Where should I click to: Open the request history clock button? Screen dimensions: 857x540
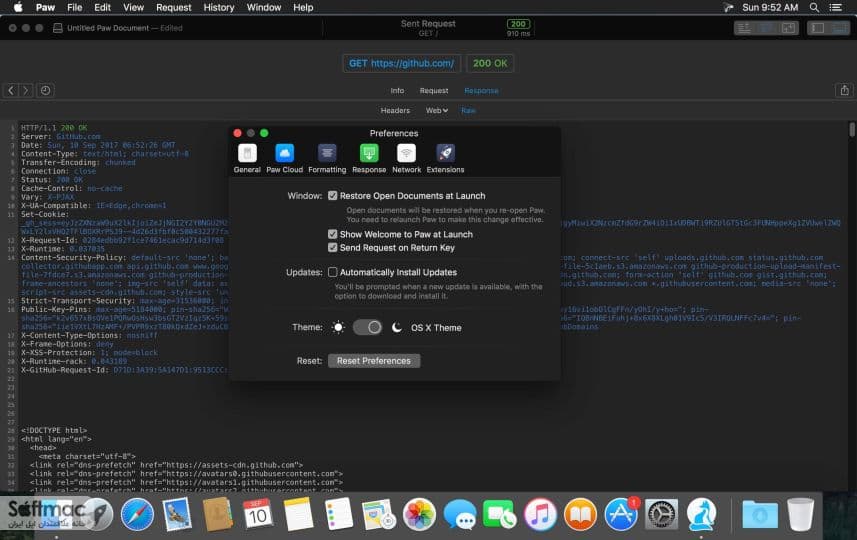click(x=45, y=90)
